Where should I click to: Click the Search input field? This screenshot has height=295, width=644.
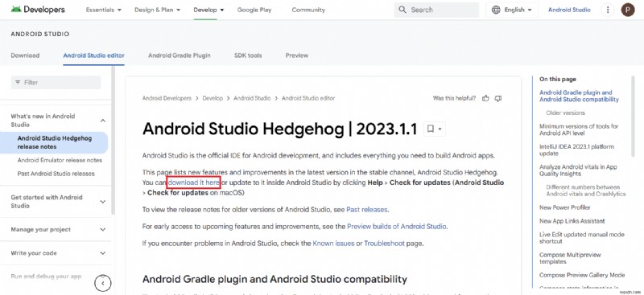(x=436, y=10)
